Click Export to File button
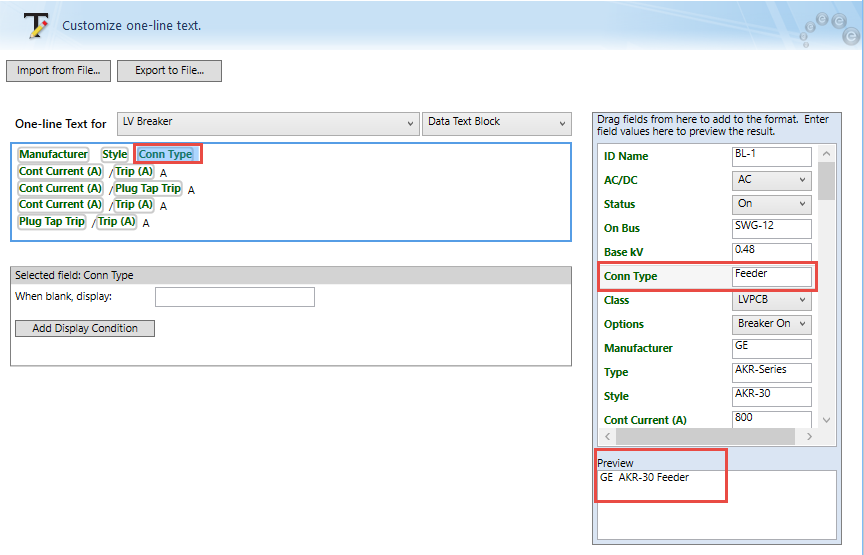The width and height of the screenshot is (864, 555). point(169,71)
